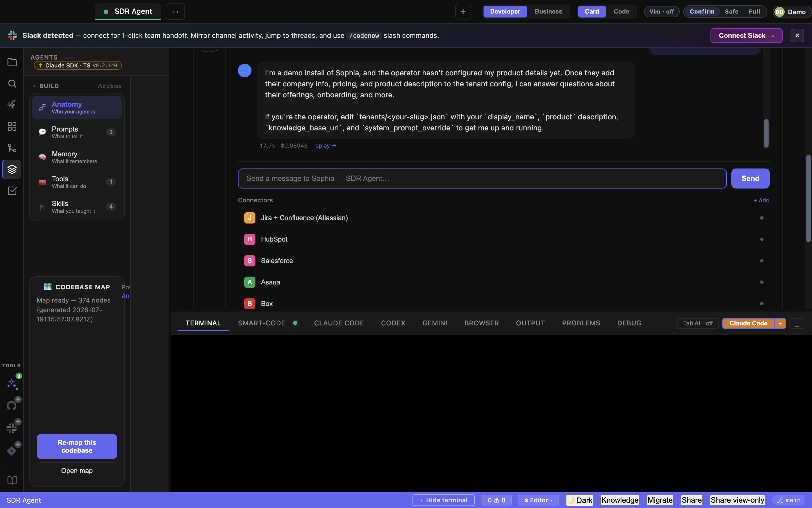Click the Slack logo in banner
Screen dimensions: 812x508
(x=12, y=36)
